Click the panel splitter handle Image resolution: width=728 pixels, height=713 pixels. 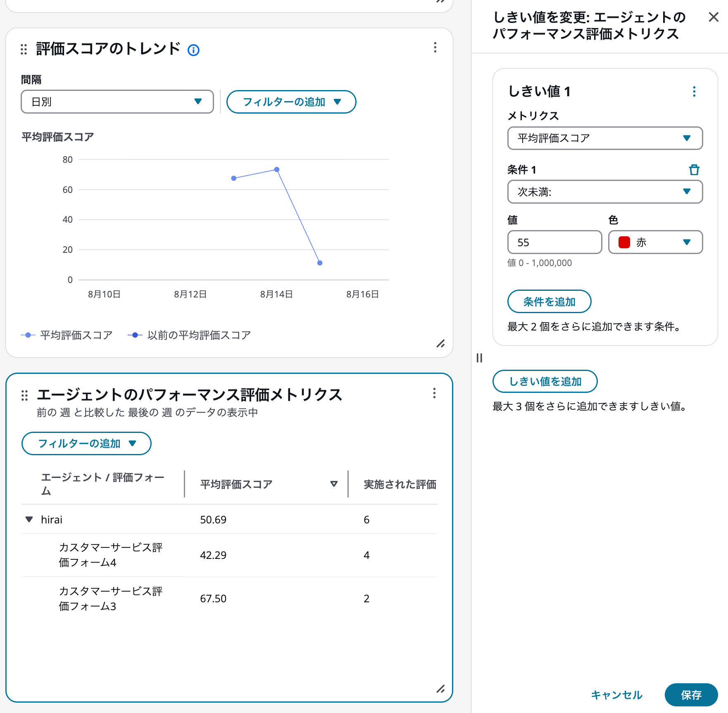pos(479,358)
